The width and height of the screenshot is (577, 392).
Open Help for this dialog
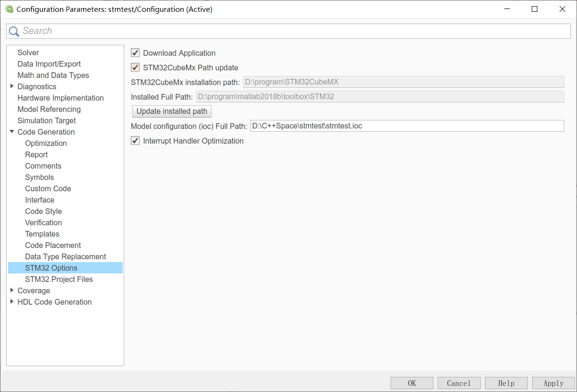tap(506, 383)
